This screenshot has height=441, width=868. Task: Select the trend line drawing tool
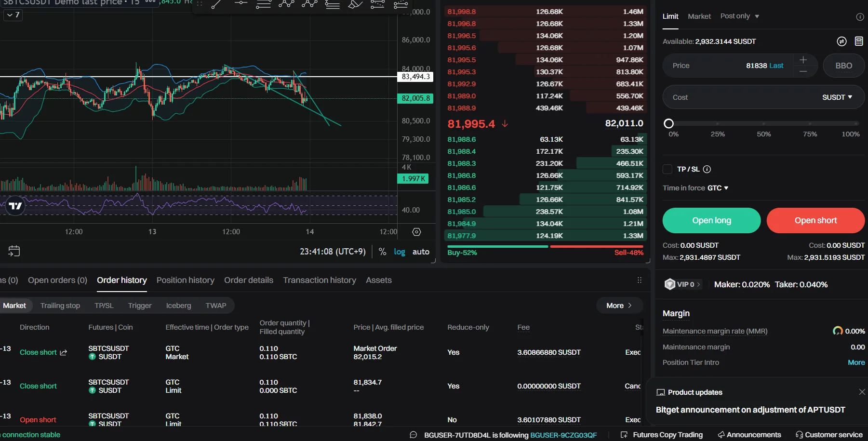[x=217, y=4]
